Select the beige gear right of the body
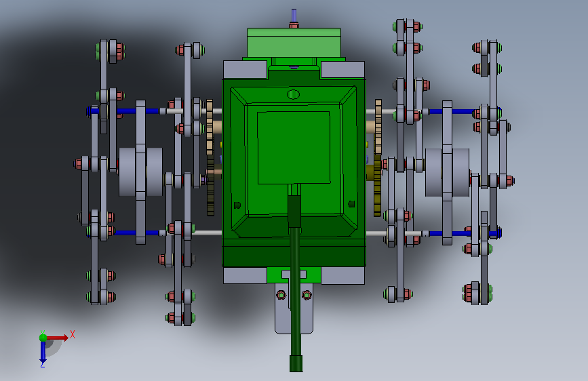 [x=378, y=127]
